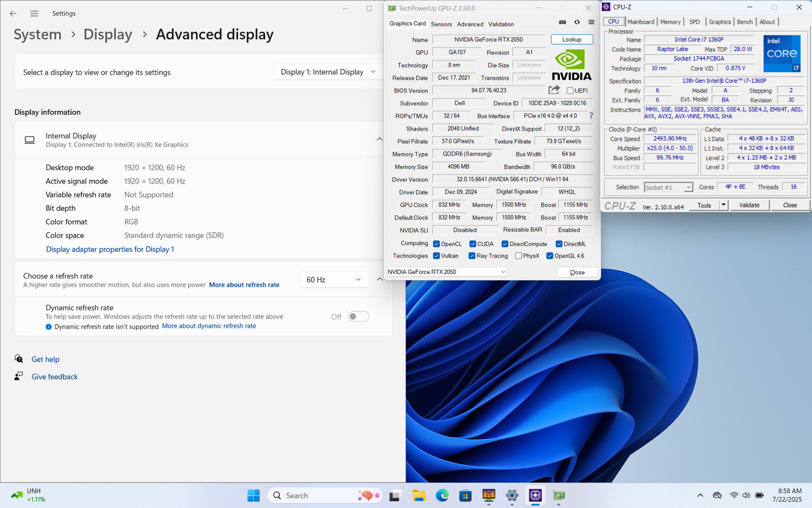Click the BIOS export share icon
The height and width of the screenshot is (508, 812).
pos(554,90)
